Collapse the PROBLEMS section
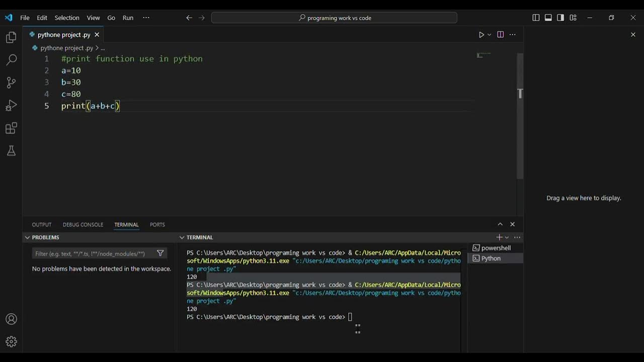Image resolution: width=644 pixels, height=362 pixels. [x=27, y=237]
